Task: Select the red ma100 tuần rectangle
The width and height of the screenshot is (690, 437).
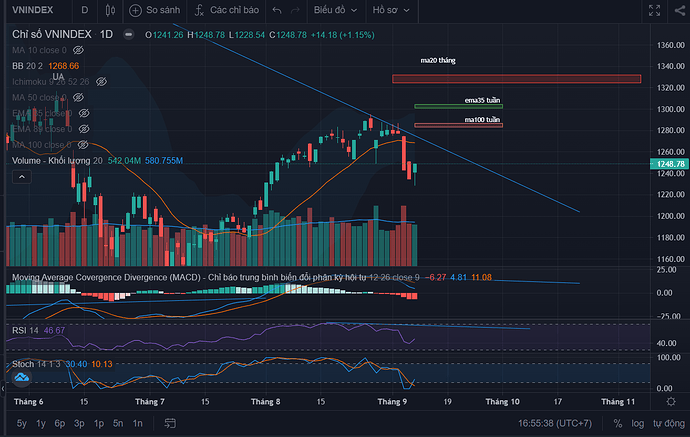Action: point(459,125)
